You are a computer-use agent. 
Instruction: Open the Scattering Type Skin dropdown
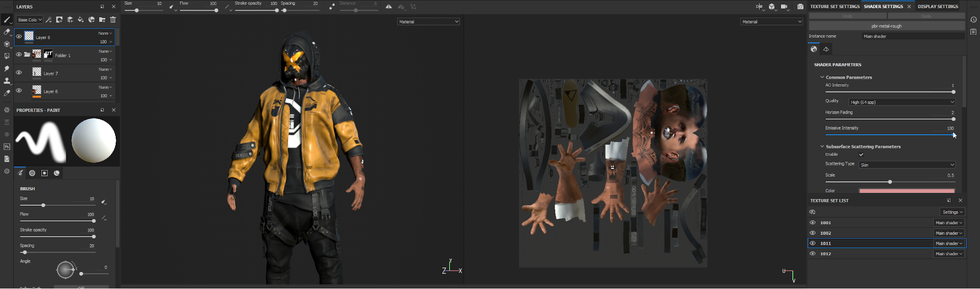click(x=907, y=165)
